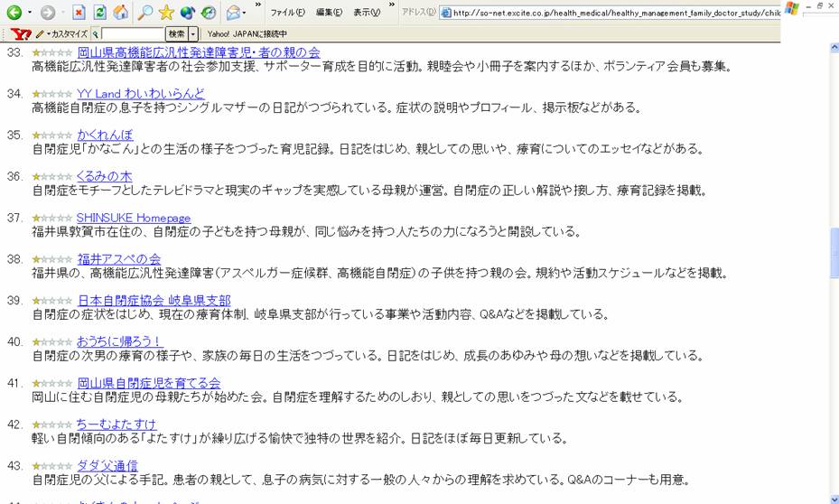Click the star rating beside SHINSUKE Homepage

coord(51,218)
